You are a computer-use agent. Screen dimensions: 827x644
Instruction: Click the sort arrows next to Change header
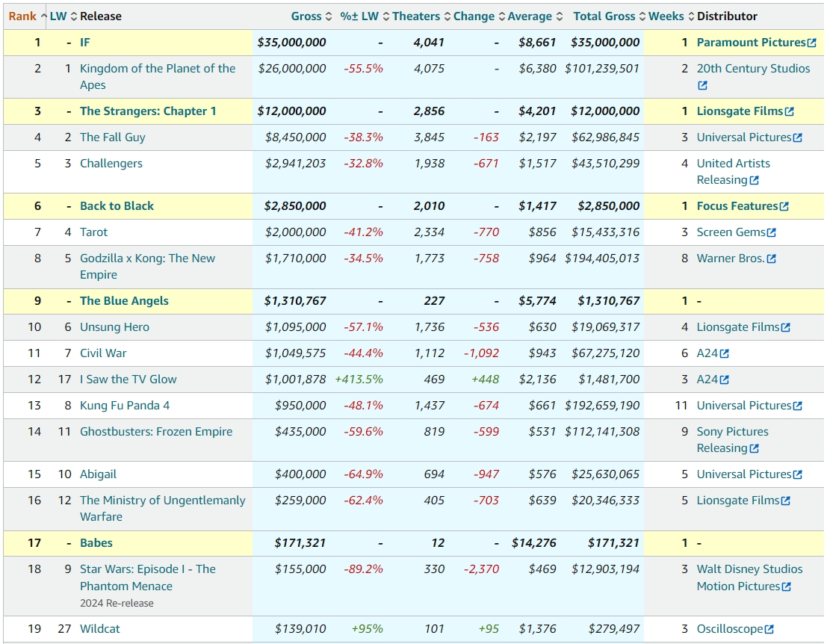pos(502,16)
